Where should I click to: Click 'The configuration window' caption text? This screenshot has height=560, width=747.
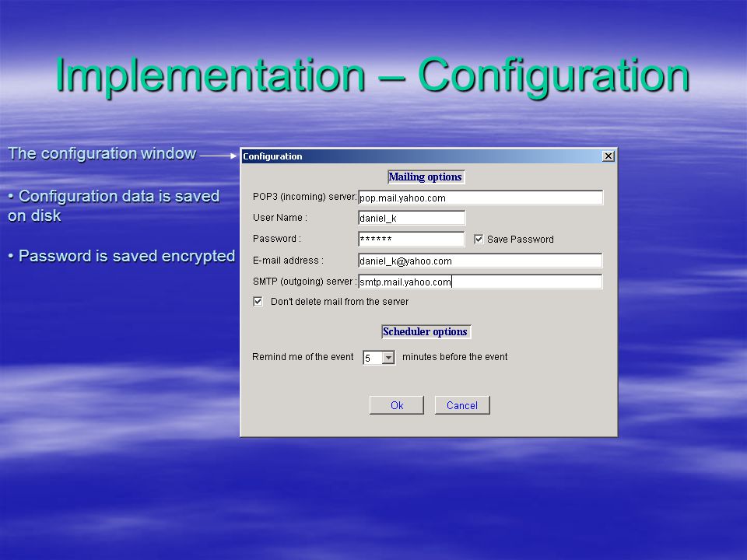102,153
